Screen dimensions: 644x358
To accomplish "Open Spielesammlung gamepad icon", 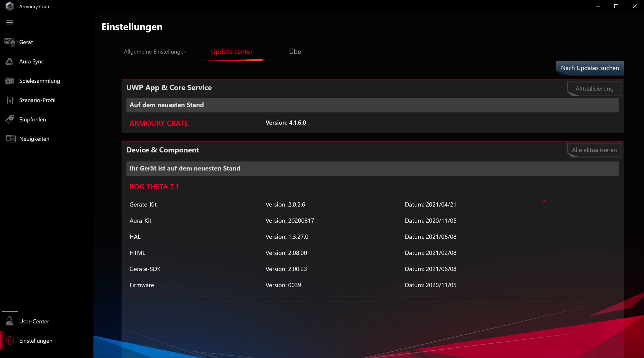I will pyautogui.click(x=10, y=81).
